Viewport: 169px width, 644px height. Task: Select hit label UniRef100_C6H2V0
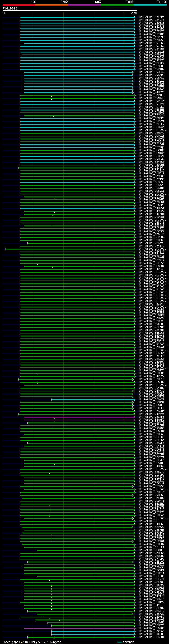[152, 133]
